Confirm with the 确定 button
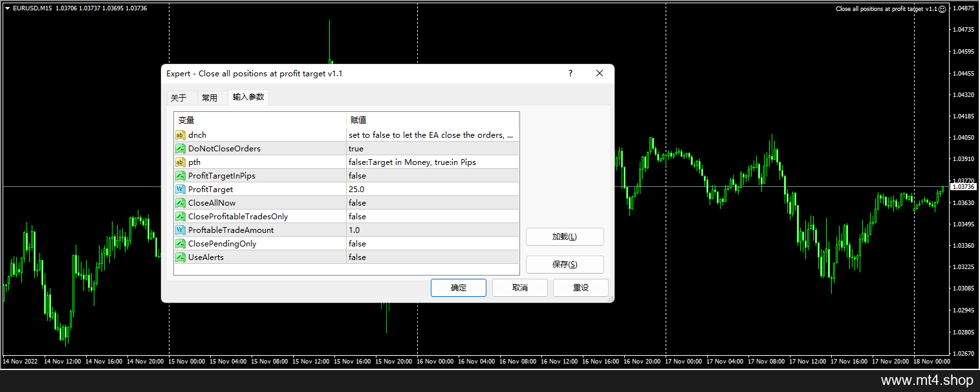Image resolution: width=980 pixels, height=392 pixels. pyautogui.click(x=459, y=288)
